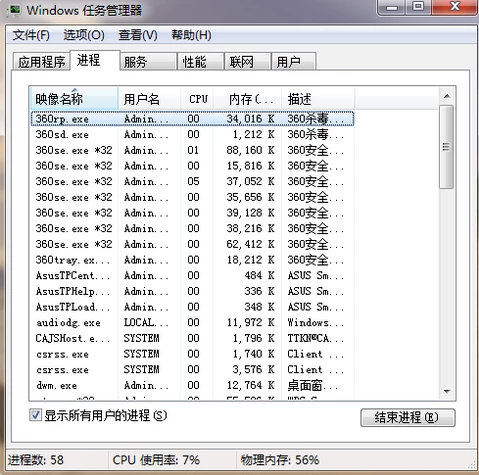
Task: Click the Task Manager title bar icon
Action: click(x=13, y=10)
